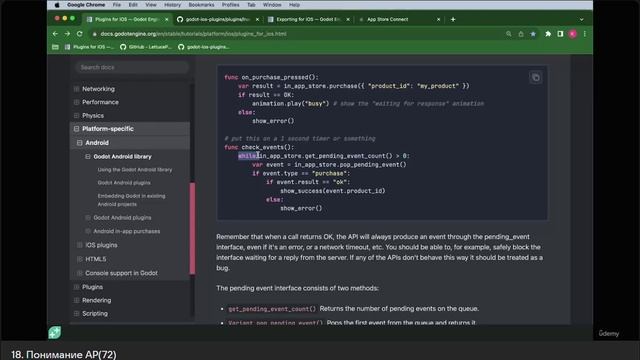640x360 pixels.
Task: Open a new browser tab
Action: pos(453,19)
